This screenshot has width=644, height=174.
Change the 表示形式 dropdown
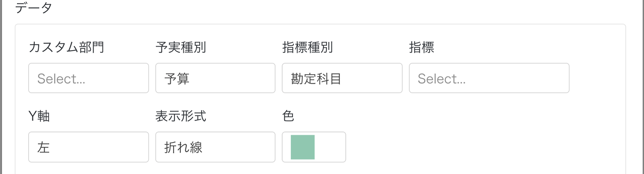215,147
